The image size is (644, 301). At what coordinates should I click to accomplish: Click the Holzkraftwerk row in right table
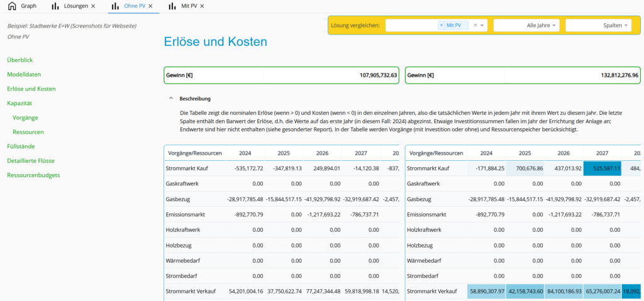pos(523,230)
